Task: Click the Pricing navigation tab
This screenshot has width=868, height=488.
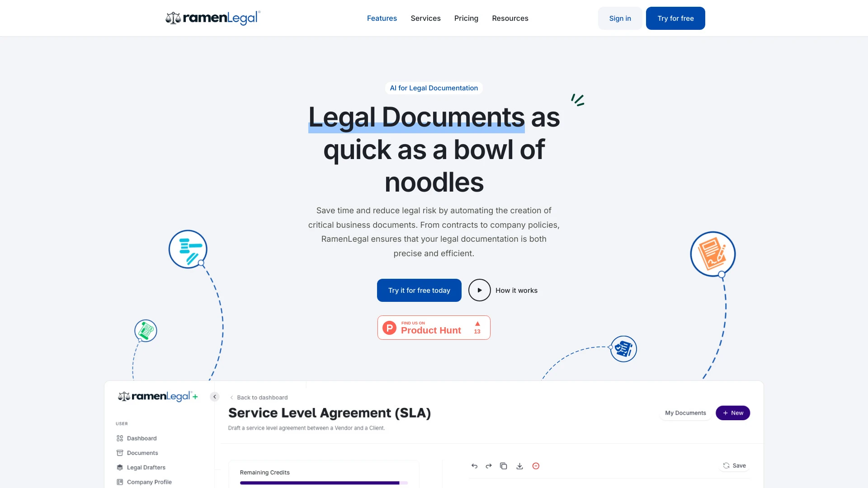Action: [x=466, y=18]
